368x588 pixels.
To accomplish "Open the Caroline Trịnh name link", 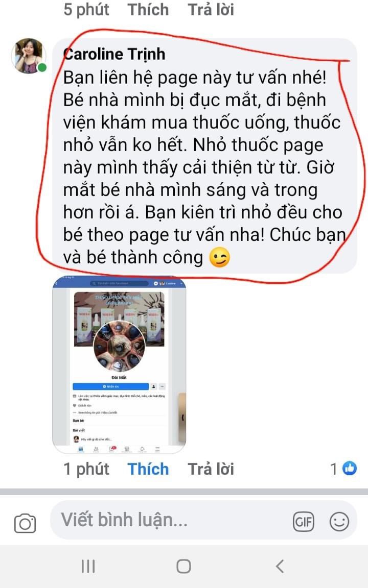I will (114, 54).
